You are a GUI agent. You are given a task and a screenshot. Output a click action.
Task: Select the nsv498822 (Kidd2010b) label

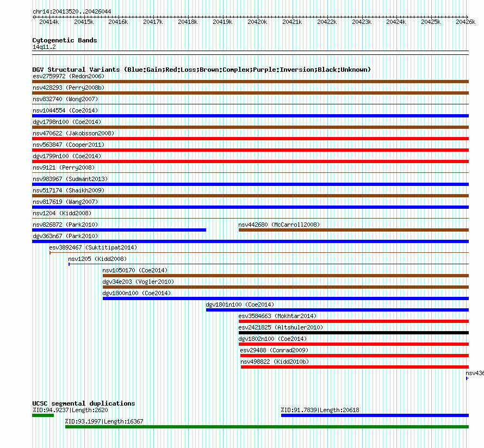(x=275, y=362)
